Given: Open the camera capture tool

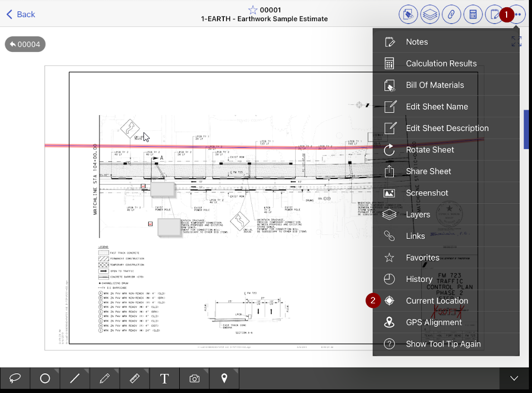Looking at the screenshot, I should coord(194,378).
